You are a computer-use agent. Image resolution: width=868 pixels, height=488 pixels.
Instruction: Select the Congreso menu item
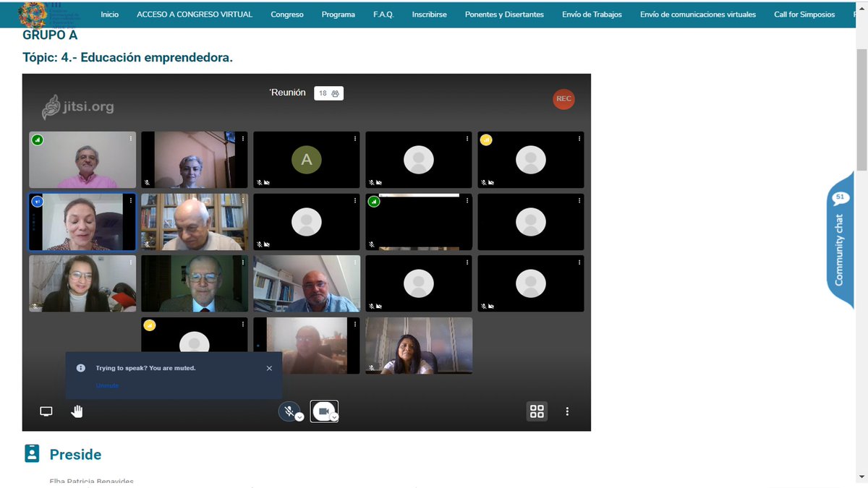coord(287,14)
